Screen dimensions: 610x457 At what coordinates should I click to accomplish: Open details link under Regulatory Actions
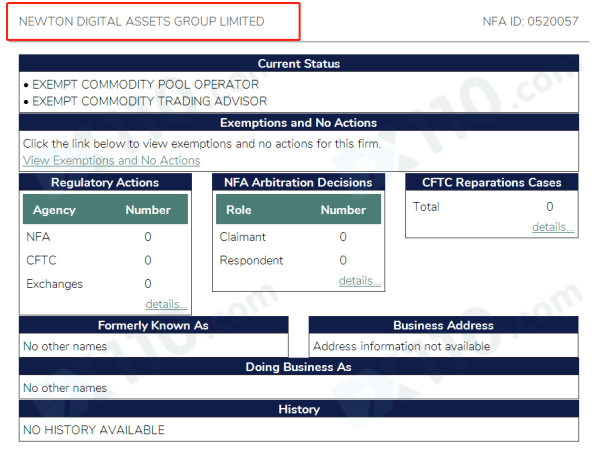166,304
